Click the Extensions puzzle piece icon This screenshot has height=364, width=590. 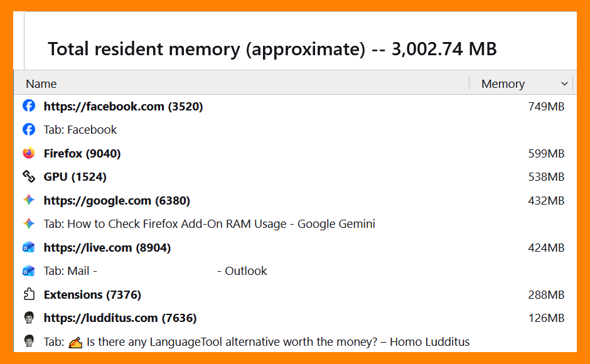[29, 294]
